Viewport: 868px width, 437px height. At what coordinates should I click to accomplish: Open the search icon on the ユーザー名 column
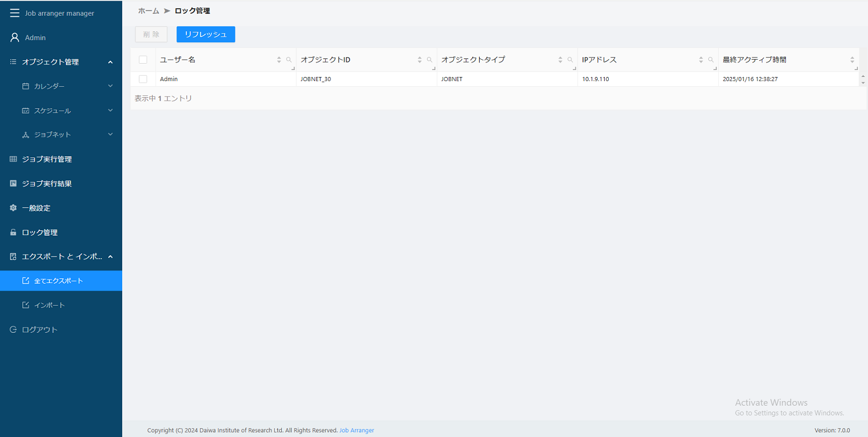(x=289, y=59)
